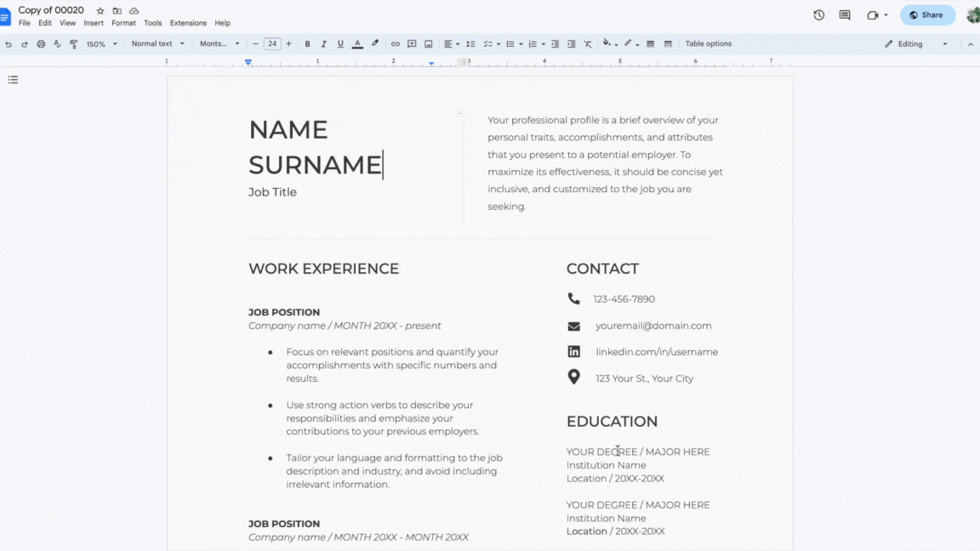Click the document title Copy of 00020
The image size is (980, 551).
51,10
